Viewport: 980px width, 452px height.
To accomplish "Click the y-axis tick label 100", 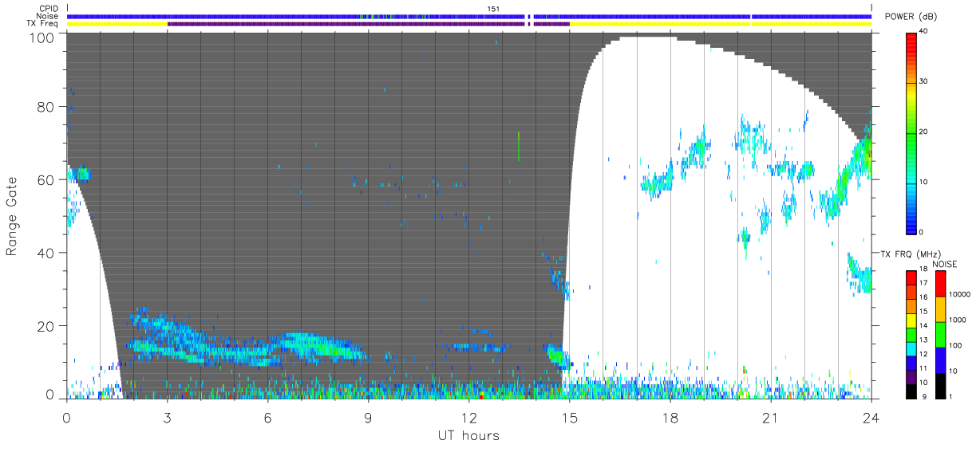I will point(41,37).
